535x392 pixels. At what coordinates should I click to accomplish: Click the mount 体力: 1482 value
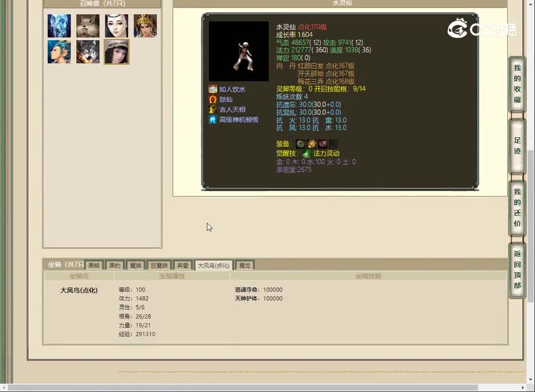pyautogui.click(x=133, y=298)
